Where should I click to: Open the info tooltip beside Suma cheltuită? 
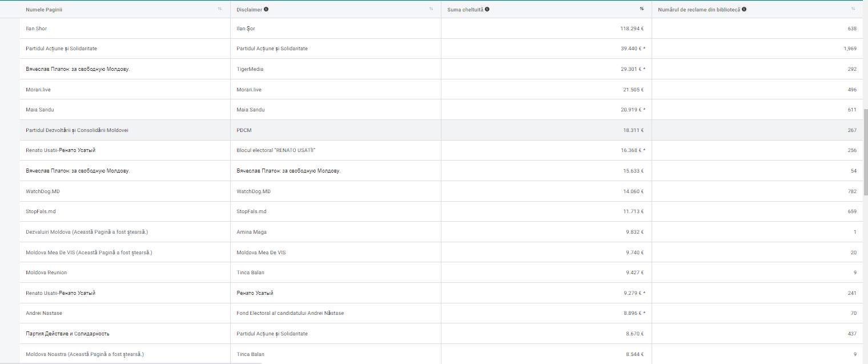pyautogui.click(x=487, y=9)
